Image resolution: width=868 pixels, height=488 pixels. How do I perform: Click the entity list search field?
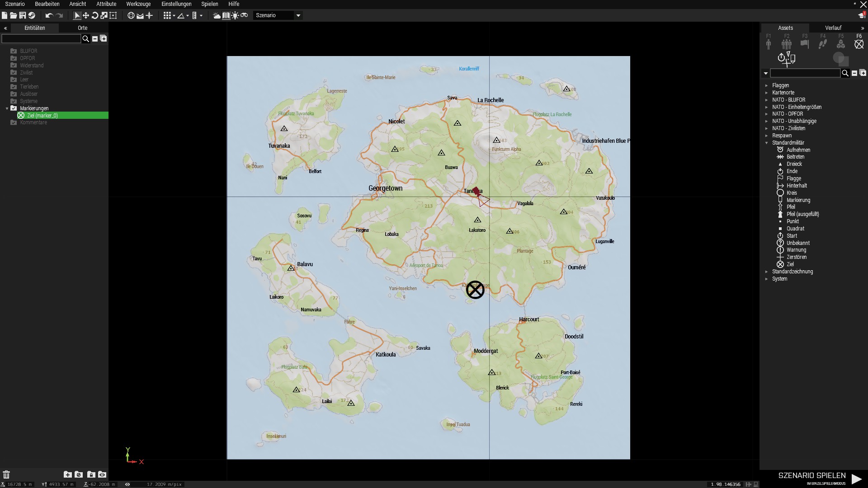pos(41,39)
